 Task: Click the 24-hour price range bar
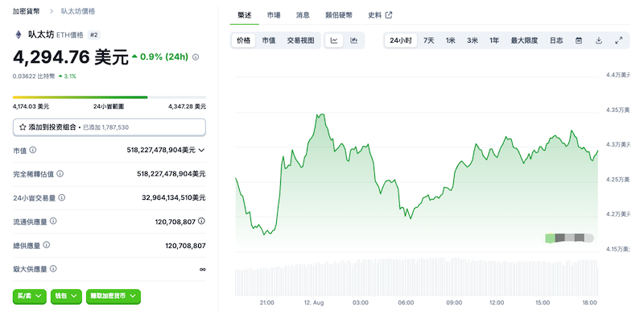click(x=109, y=97)
